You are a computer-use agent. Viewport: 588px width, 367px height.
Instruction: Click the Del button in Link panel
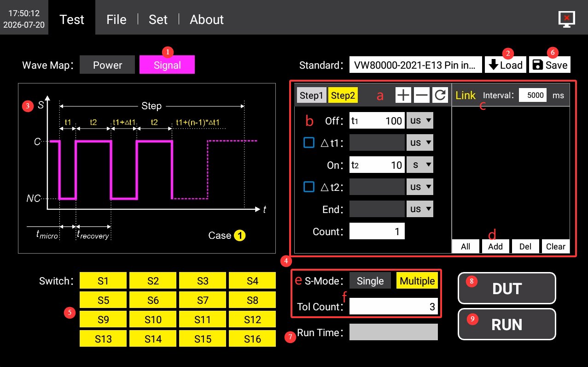click(525, 246)
